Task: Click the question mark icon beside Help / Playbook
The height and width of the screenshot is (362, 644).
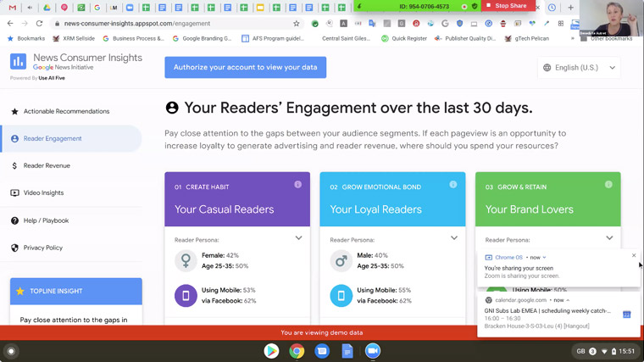Action: [14, 220]
